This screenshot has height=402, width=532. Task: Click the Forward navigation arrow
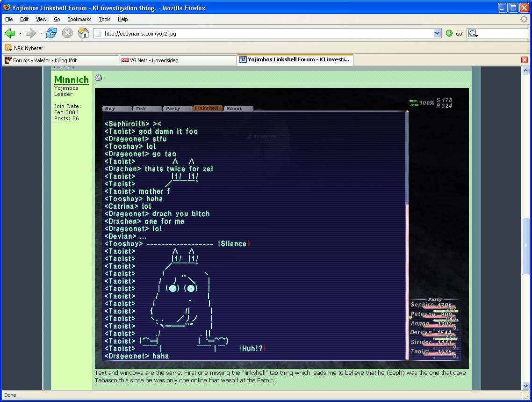click(x=30, y=33)
